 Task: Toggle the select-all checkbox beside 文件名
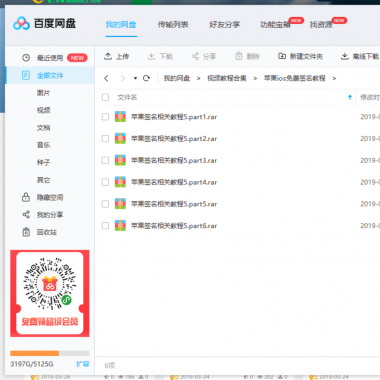click(105, 97)
